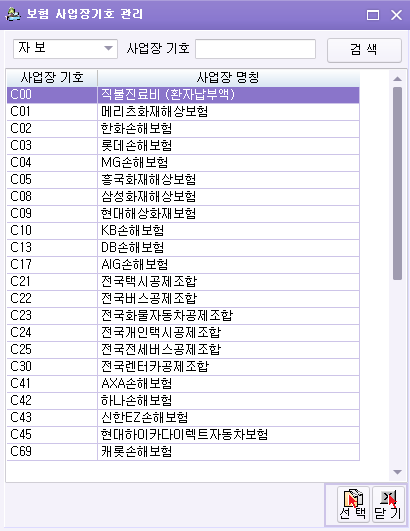The width and height of the screenshot is (410, 531).
Task: Select the C21 전국택시공제조합 row
Action: (x=183, y=282)
